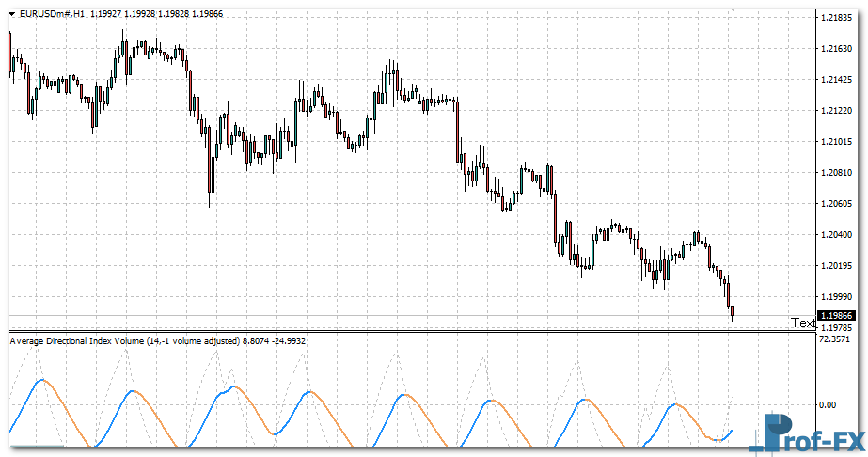Select the Text label object on chart
The image size is (868, 457).
[x=802, y=323]
